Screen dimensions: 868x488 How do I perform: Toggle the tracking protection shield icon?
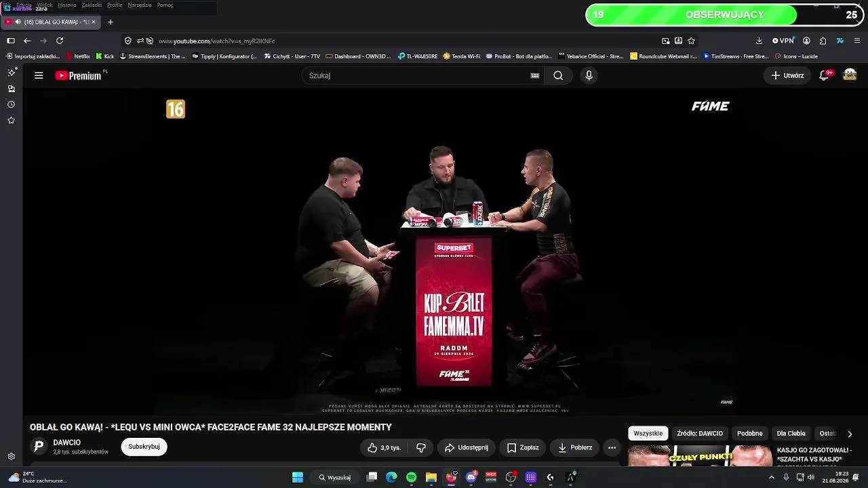click(127, 41)
